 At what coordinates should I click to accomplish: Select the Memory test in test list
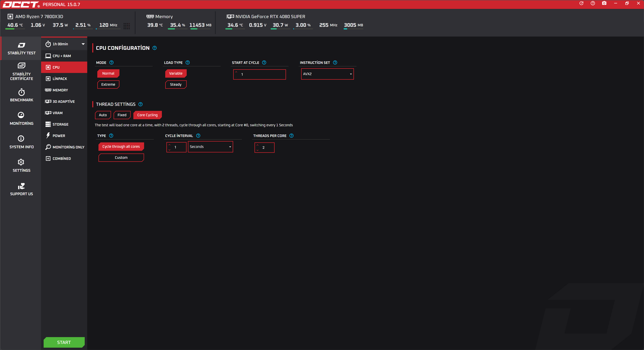[64, 90]
